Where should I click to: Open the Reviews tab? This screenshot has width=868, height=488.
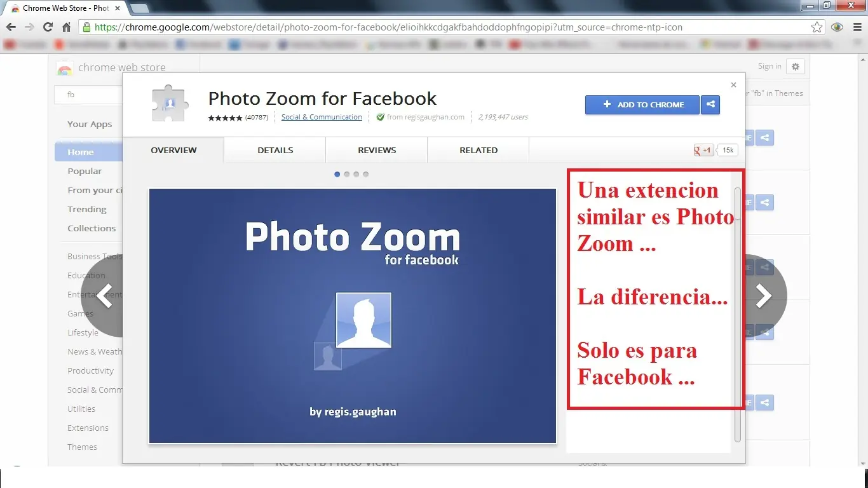pos(377,150)
